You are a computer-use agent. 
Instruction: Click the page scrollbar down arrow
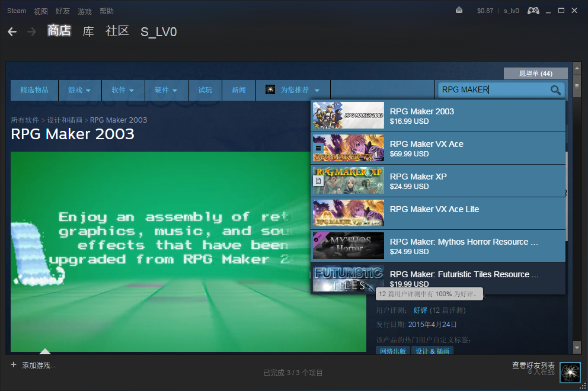(x=577, y=348)
